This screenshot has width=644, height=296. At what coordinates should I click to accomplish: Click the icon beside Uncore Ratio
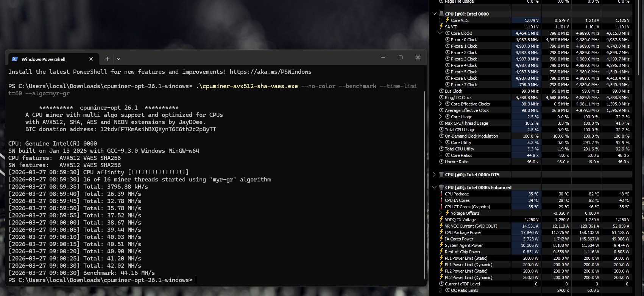point(441,162)
